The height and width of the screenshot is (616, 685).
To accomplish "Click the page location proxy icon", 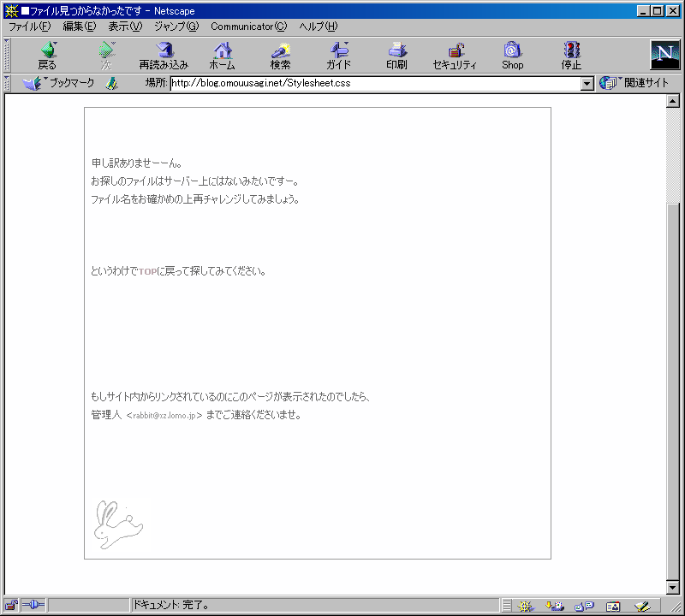I will pyautogui.click(x=112, y=83).
